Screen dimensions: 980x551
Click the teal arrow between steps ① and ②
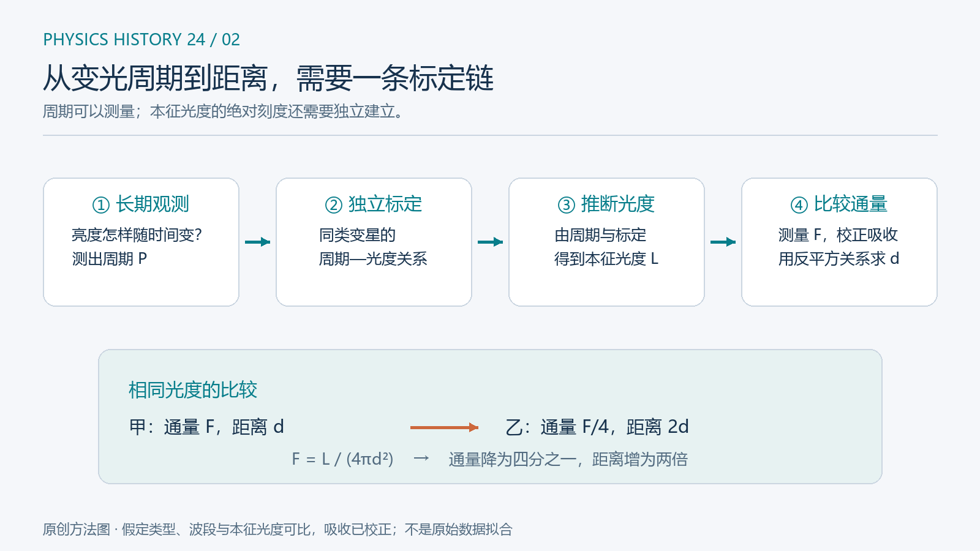point(258,242)
